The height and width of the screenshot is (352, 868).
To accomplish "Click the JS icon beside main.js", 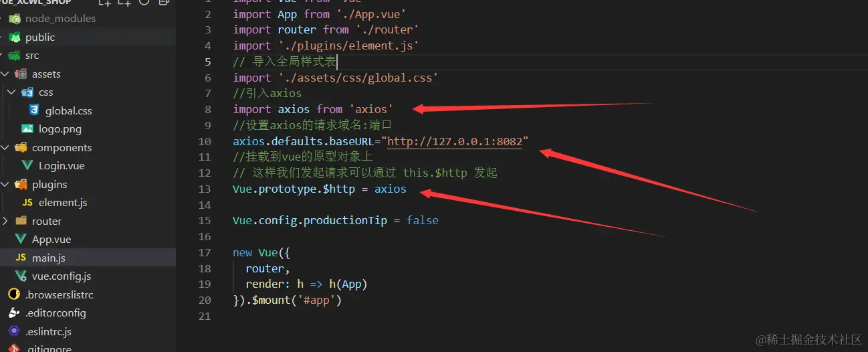I will [x=21, y=258].
